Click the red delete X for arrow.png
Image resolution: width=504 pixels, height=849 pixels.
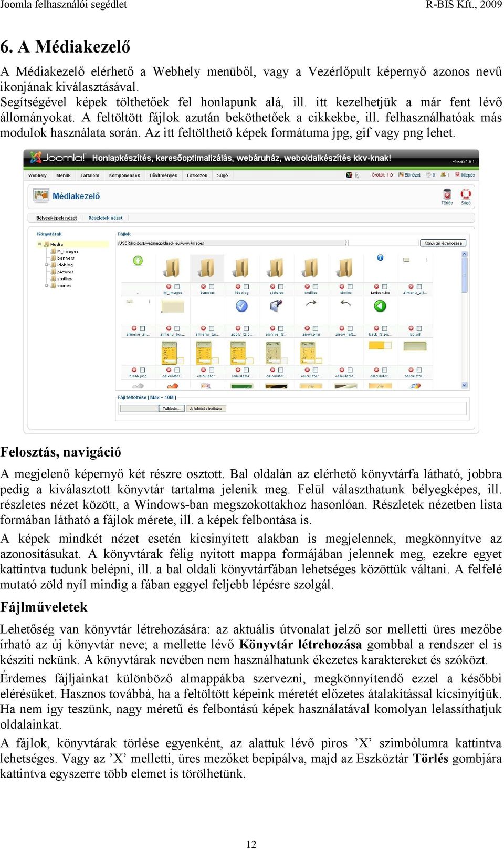point(307,328)
